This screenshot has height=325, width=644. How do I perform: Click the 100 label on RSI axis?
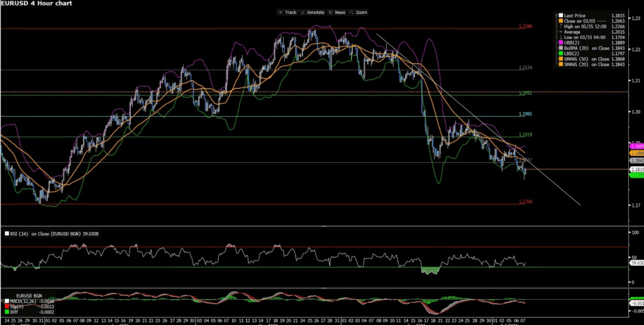635,233
